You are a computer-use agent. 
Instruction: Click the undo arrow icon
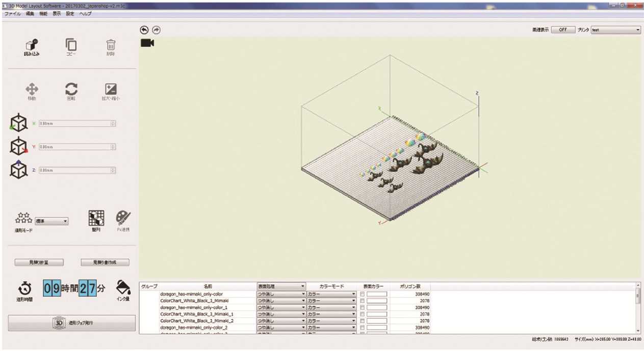click(x=144, y=30)
